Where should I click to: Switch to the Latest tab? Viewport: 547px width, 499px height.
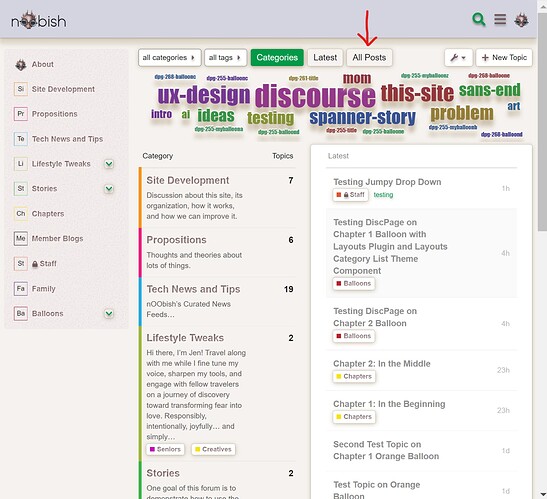tap(325, 58)
